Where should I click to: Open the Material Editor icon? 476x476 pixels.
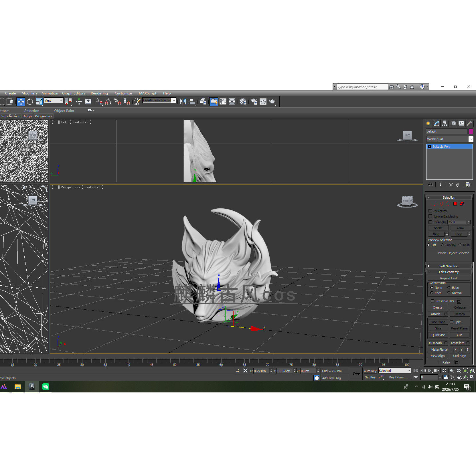(x=243, y=102)
